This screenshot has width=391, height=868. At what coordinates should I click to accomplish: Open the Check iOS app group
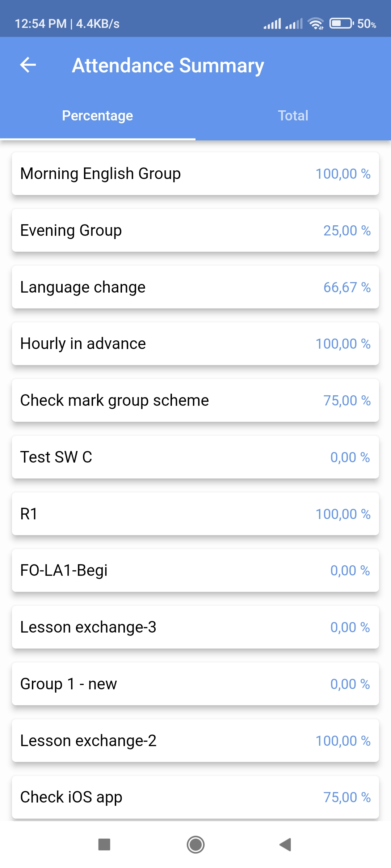[x=195, y=797]
